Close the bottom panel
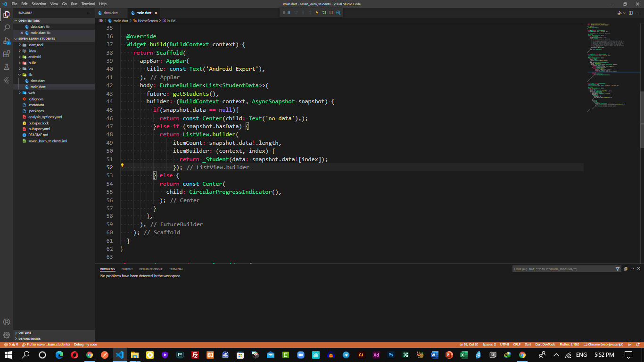This screenshot has height=362, width=644. coord(639,269)
